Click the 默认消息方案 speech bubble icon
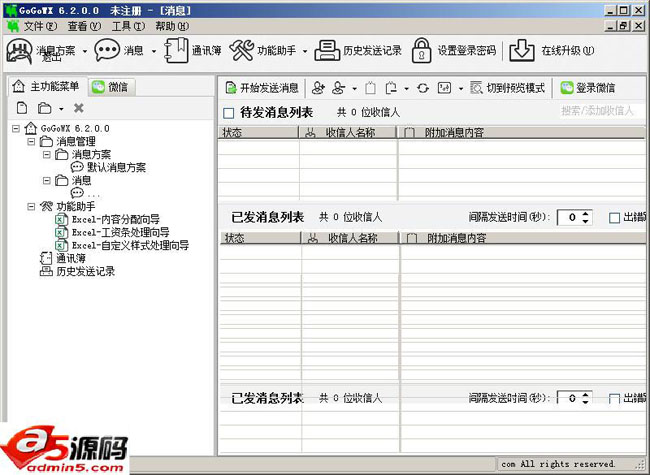 (77, 167)
